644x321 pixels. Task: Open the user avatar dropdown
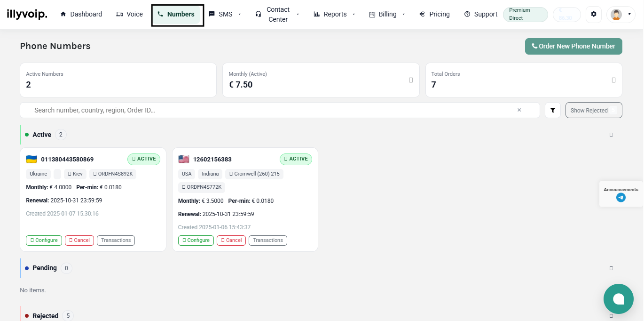click(620, 15)
